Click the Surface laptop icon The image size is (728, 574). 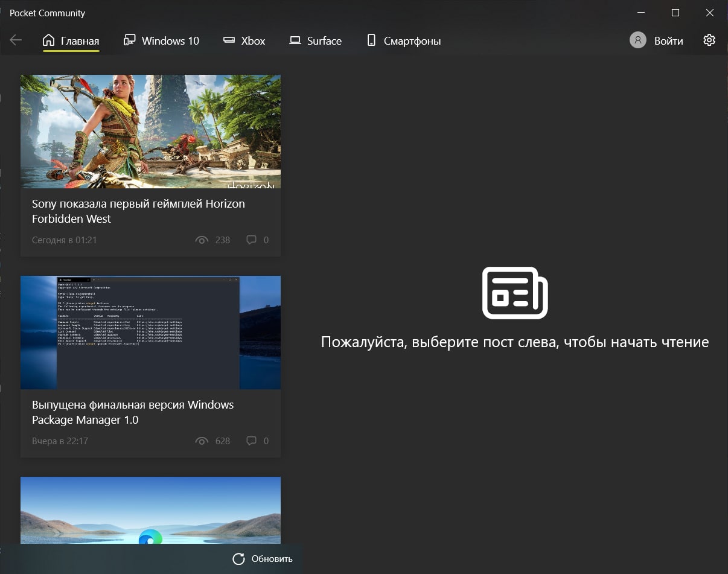(295, 40)
